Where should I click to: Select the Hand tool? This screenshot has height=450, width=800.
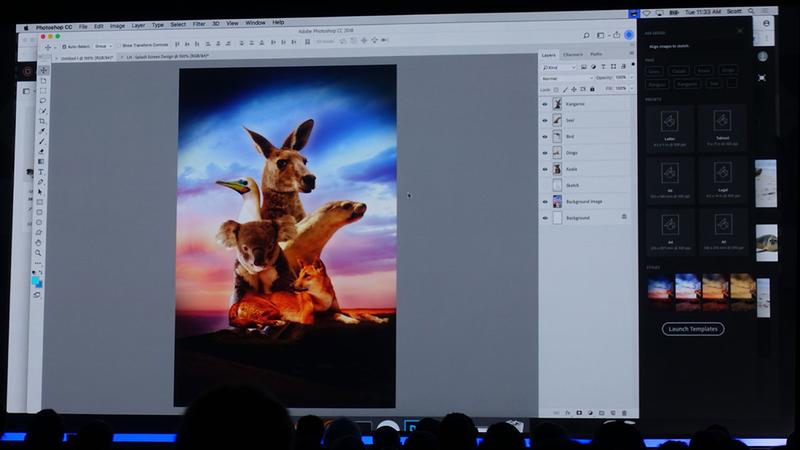[40, 242]
